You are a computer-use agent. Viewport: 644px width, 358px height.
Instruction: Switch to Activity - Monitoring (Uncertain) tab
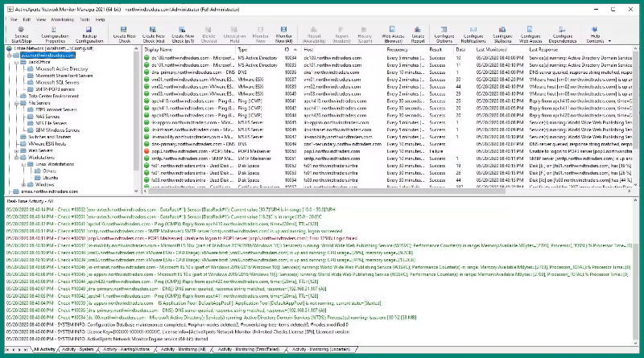point(320,349)
